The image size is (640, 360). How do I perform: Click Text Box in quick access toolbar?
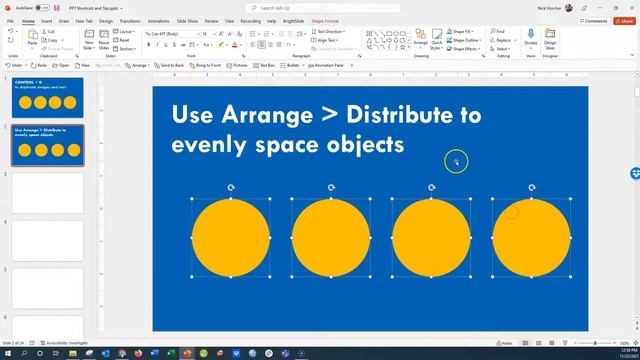pos(264,65)
